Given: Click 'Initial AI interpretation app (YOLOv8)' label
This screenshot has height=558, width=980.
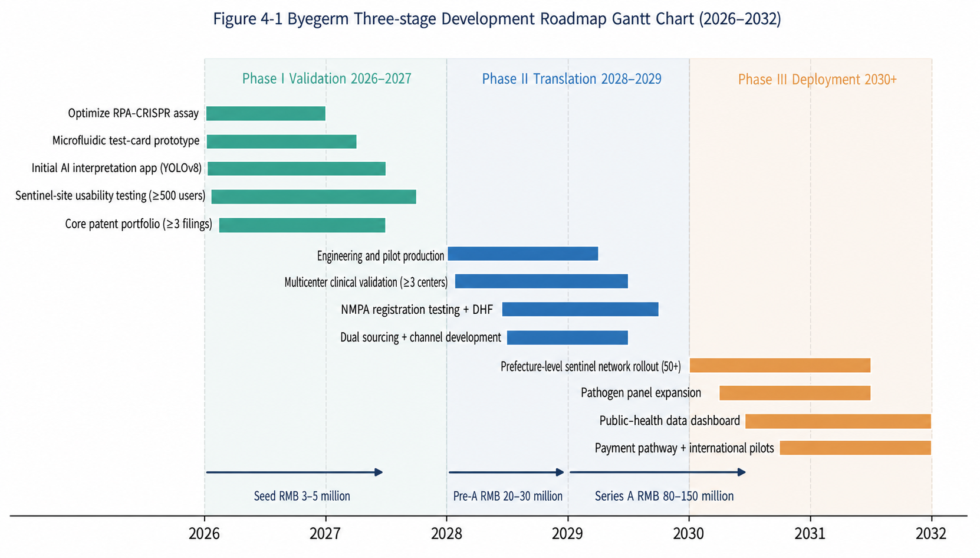Looking at the screenshot, I should (x=116, y=169).
